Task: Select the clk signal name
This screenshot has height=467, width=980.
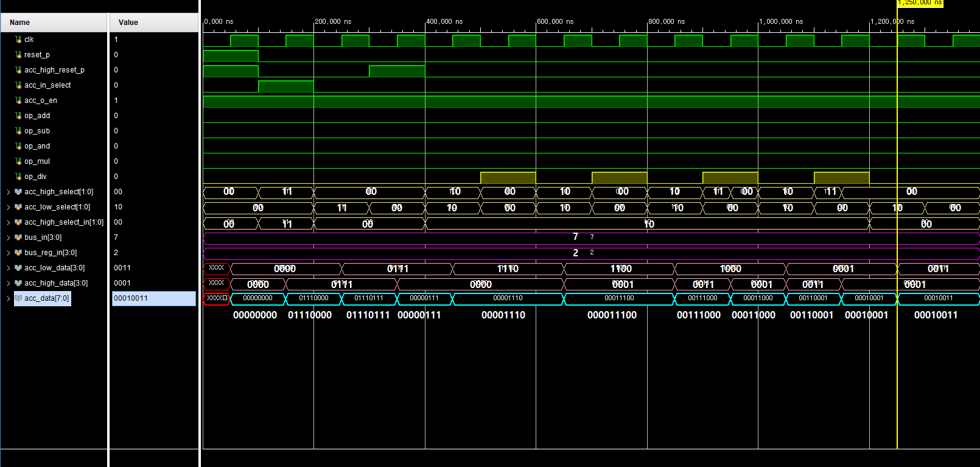Action: pyautogui.click(x=29, y=40)
